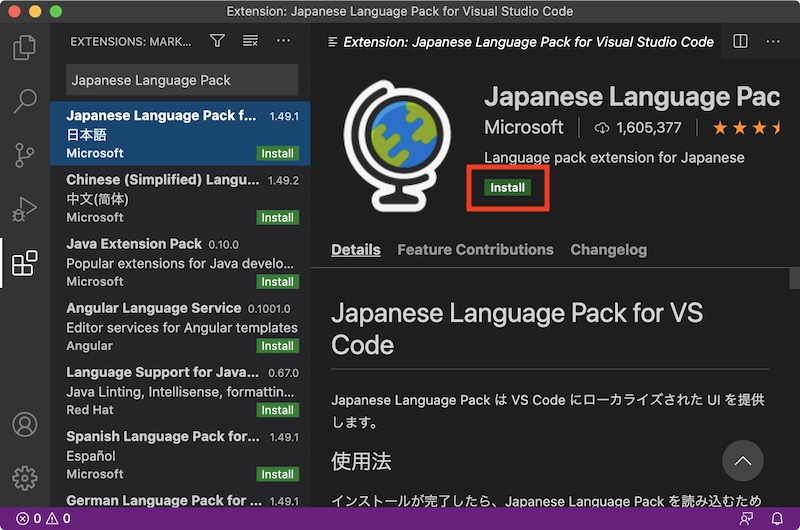Select Chinese (Simplified) Language Pack list item
800x530 pixels.
(x=180, y=198)
